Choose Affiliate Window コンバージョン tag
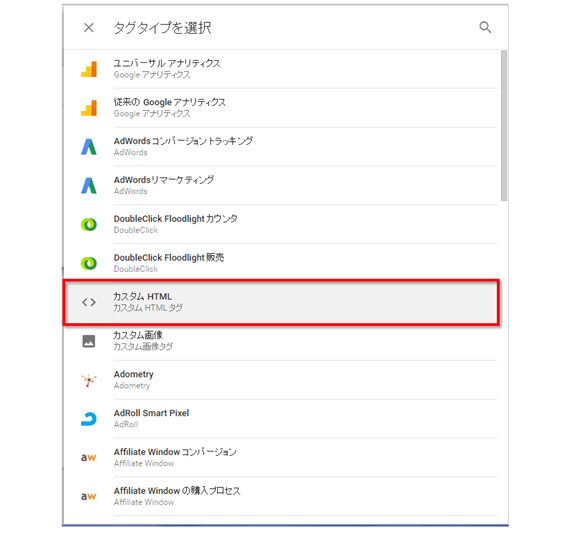Image resolution: width=576 pixels, height=539 pixels. (282, 457)
